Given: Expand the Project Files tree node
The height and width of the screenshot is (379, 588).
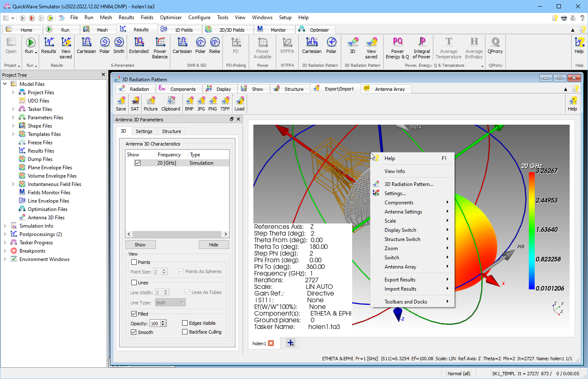Looking at the screenshot, I should point(13,93).
